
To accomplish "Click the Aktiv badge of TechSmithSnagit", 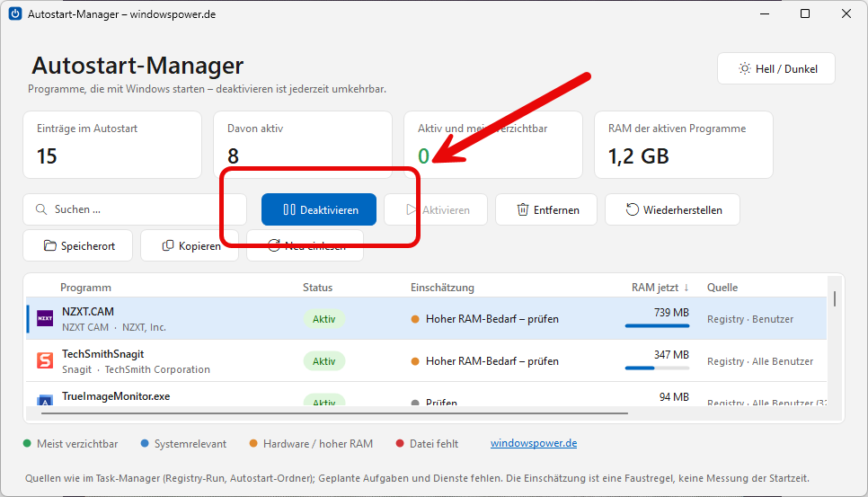I will pos(323,361).
